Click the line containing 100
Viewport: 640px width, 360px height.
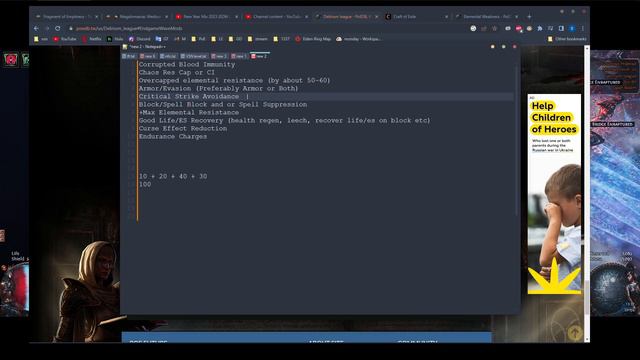point(145,184)
